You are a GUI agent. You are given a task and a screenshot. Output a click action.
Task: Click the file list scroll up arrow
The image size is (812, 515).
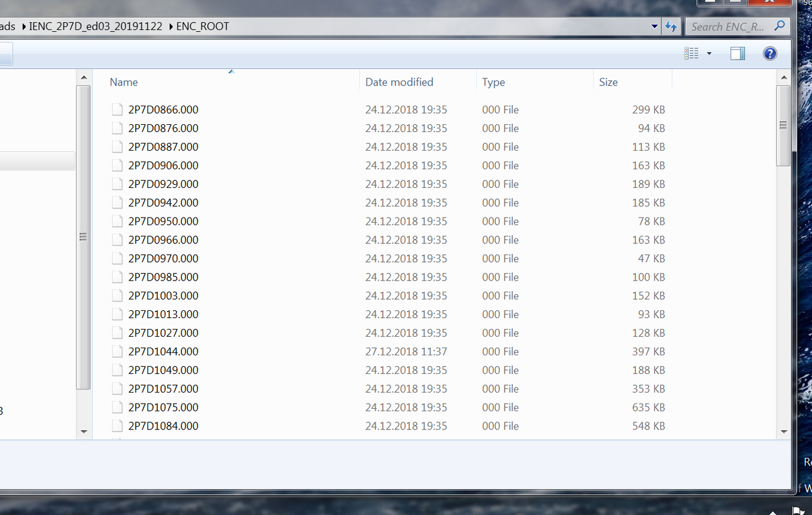[783, 77]
